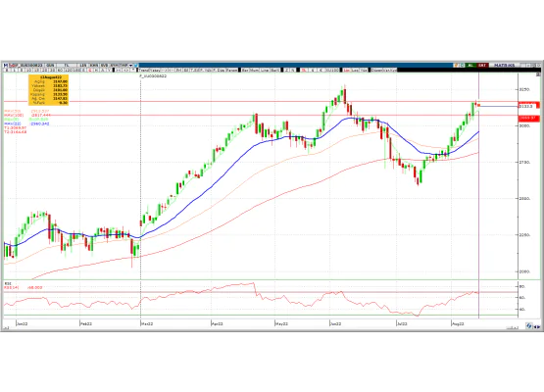The width and height of the screenshot is (544, 392).
Task: Select the 15-minute period button
Action: pos(36,70)
